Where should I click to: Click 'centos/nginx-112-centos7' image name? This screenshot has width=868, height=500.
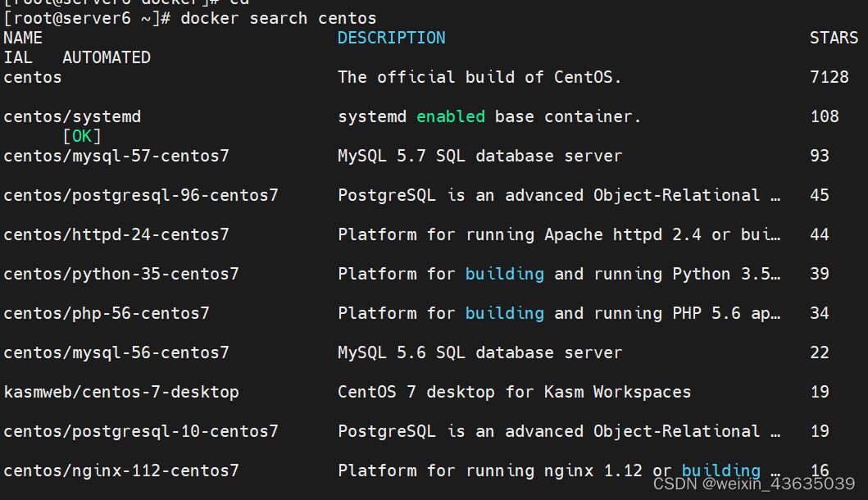(x=121, y=470)
